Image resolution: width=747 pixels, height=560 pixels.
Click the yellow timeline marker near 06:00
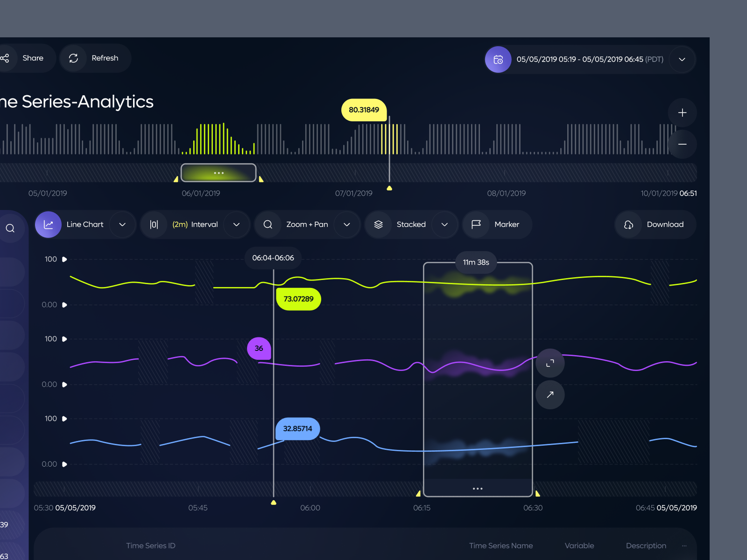coord(273,502)
